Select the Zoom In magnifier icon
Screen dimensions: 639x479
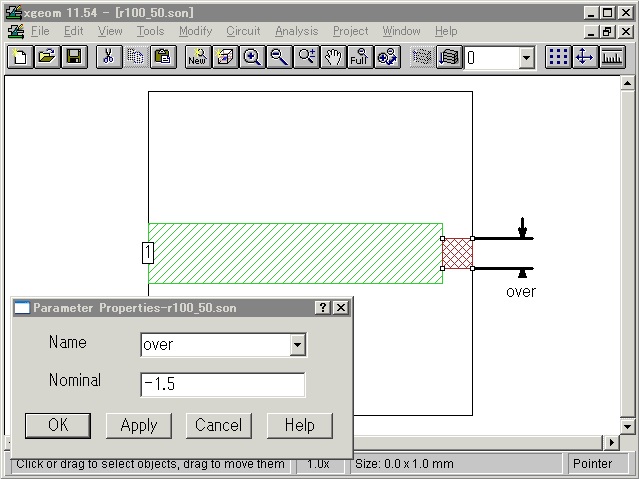pos(252,57)
